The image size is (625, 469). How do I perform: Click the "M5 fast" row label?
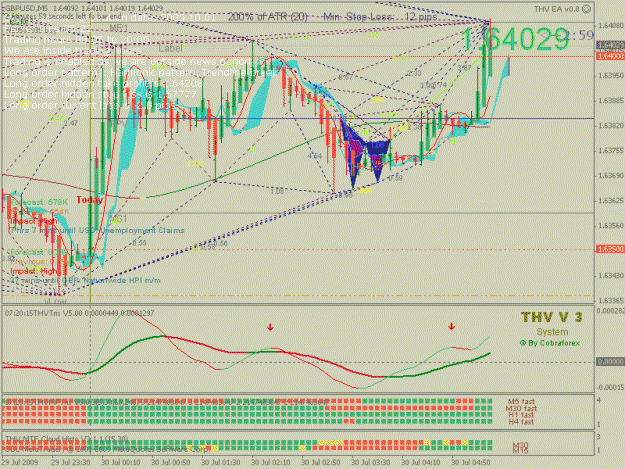coord(521,402)
